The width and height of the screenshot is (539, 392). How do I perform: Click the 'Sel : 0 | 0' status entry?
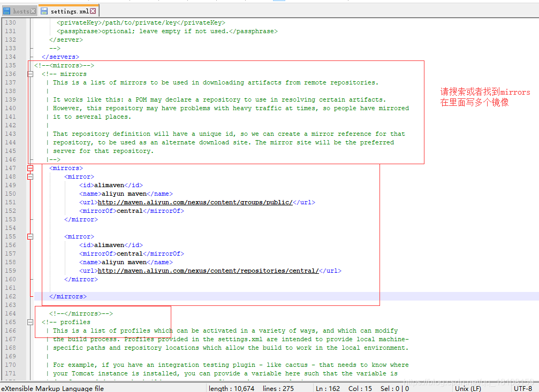pyautogui.click(x=394, y=389)
